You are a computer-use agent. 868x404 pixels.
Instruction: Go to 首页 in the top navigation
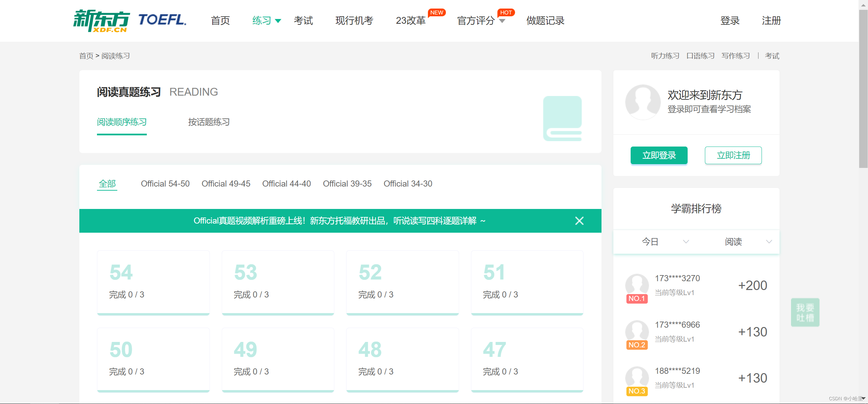point(220,21)
